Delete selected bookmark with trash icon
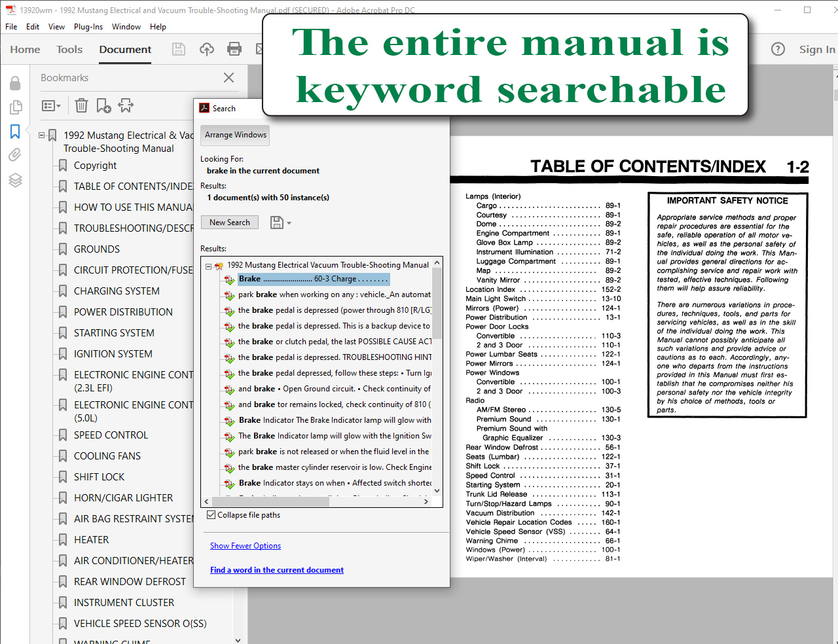 (81, 105)
